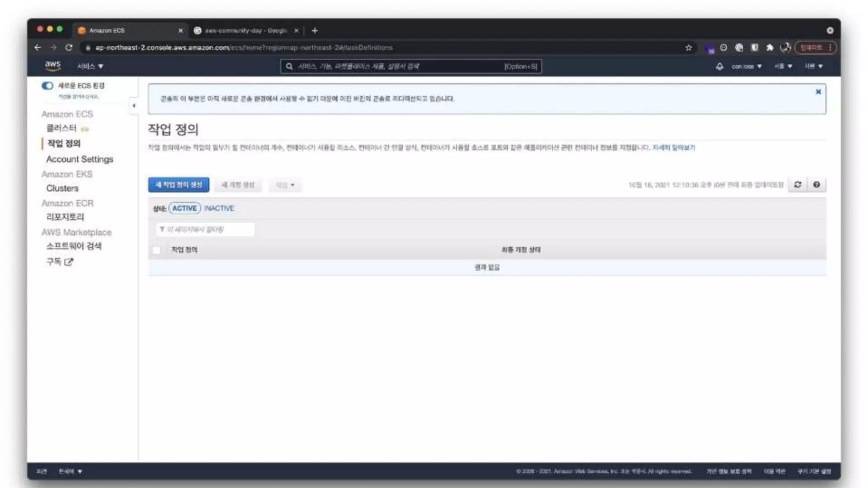This screenshot has height=488, width=868.
Task: Open the learn more link in description
Action: (673, 147)
